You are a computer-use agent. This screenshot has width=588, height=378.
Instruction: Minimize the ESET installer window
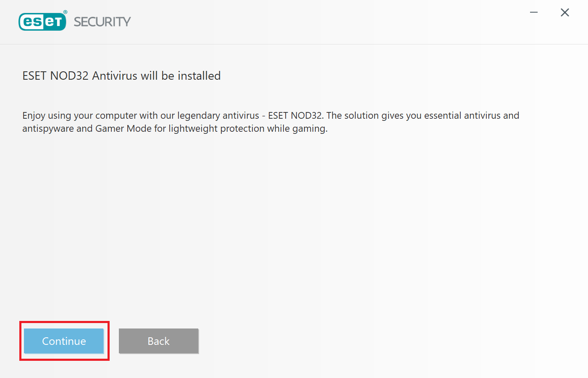[x=534, y=13]
